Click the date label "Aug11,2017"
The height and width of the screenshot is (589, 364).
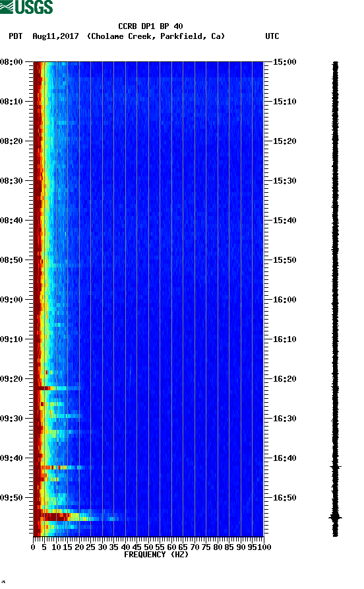click(x=55, y=36)
